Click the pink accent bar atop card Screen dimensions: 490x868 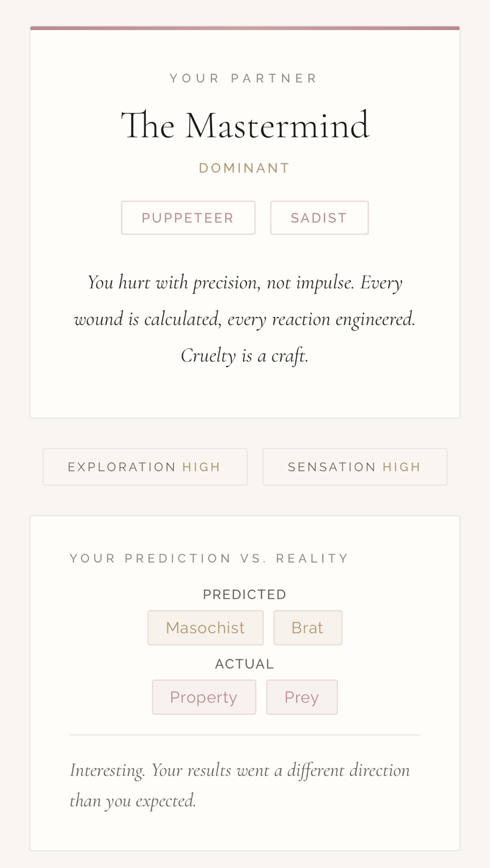pos(245,28)
